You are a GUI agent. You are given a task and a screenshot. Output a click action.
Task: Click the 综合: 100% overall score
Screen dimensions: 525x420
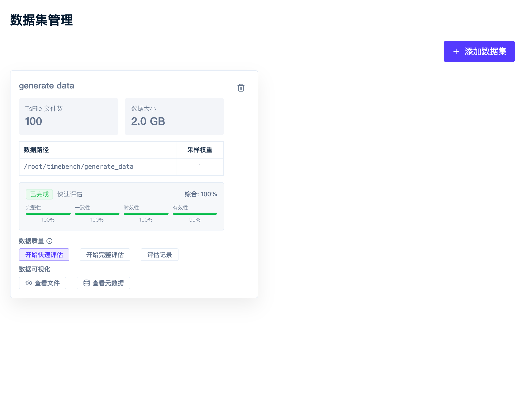201,194
